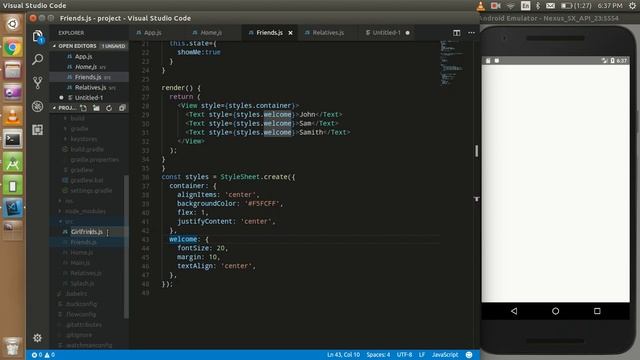Refresh the project explorer
The width and height of the screenshot is (640, 360).
(109, 108)
